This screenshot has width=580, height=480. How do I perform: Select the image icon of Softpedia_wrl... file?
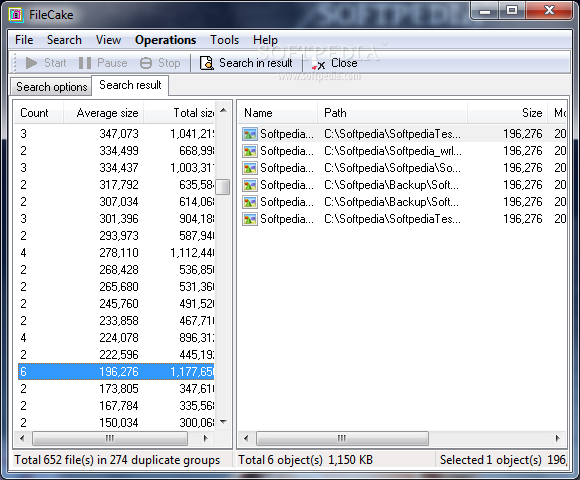(x=250, y=151)
